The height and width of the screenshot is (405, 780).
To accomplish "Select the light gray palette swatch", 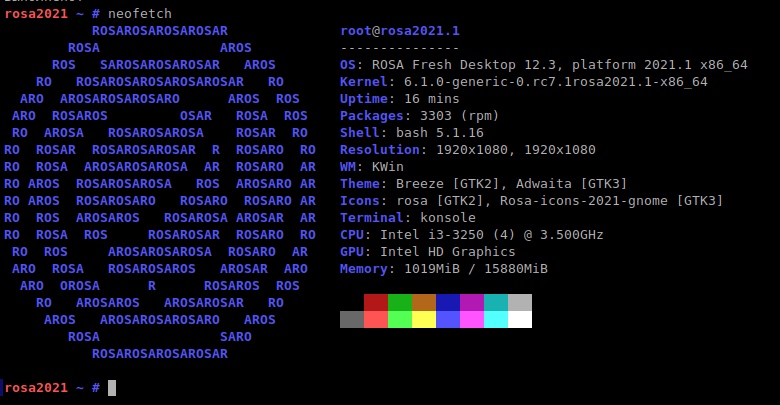I will tap(520, 303).
